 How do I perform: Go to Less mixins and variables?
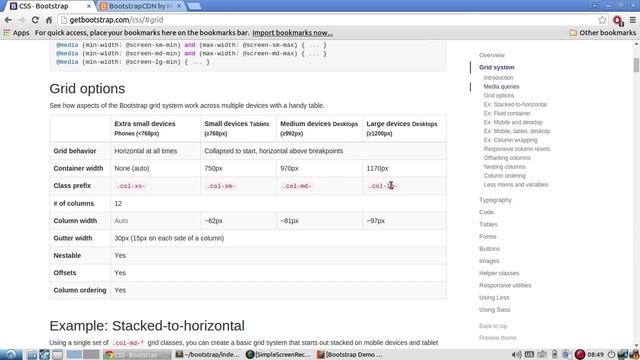[x=516, y=185]
